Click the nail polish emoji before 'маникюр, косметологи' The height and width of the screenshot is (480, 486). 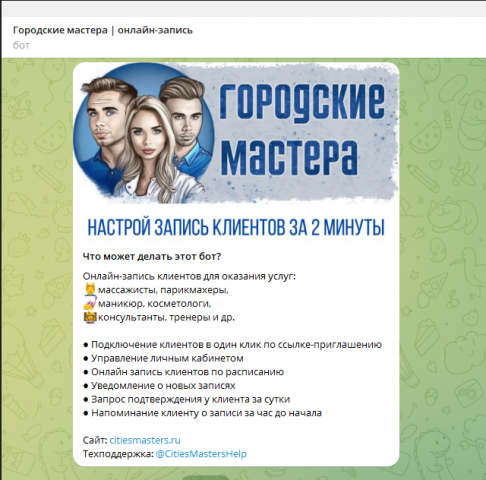89,303
